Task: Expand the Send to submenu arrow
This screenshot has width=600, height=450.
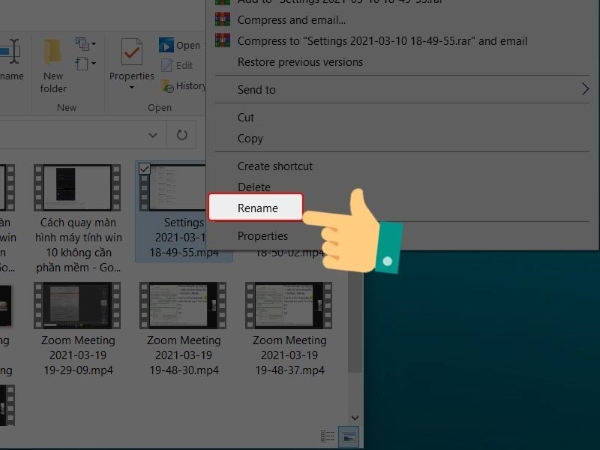Action: click(585, 90)
